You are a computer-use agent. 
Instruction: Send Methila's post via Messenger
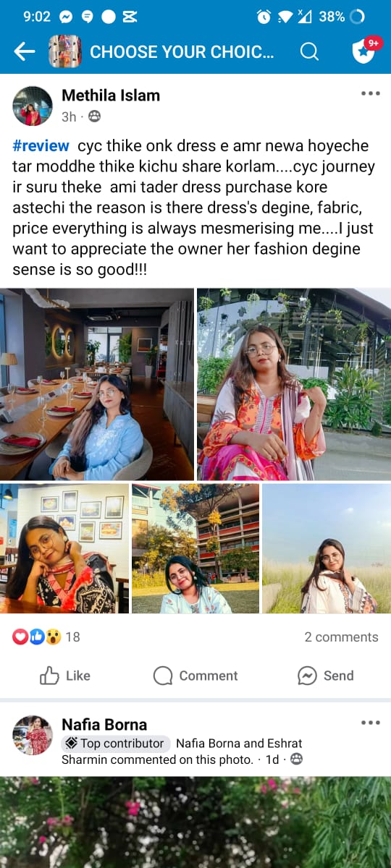(326, 676)
